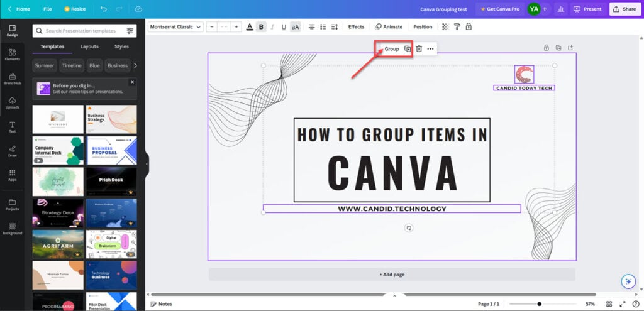Open the Effects options

[356, 26]
